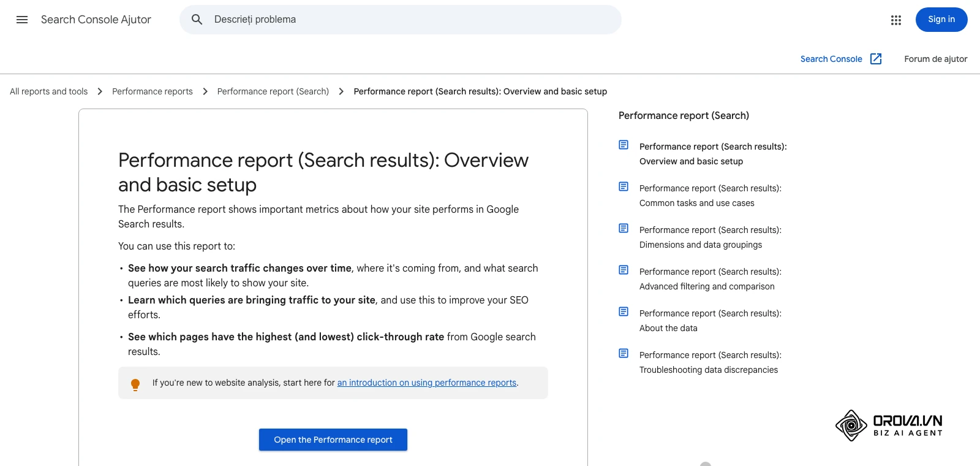Open the Search Console link

[x=831, y=59]
